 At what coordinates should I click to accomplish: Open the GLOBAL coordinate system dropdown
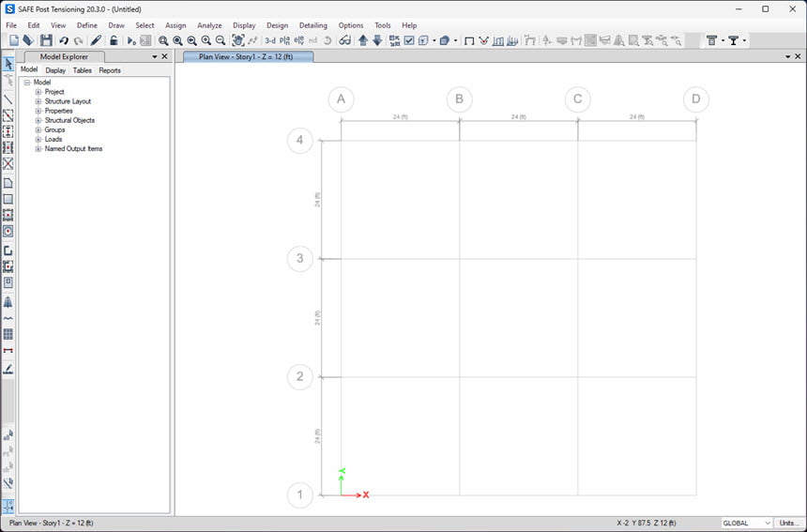pos(747,523)
